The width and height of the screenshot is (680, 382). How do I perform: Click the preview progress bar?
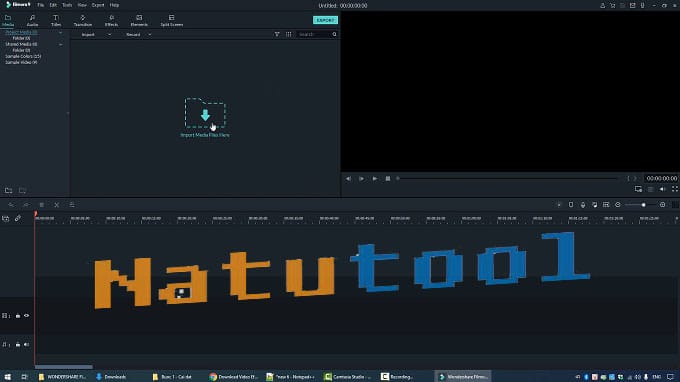coord(508,178)
